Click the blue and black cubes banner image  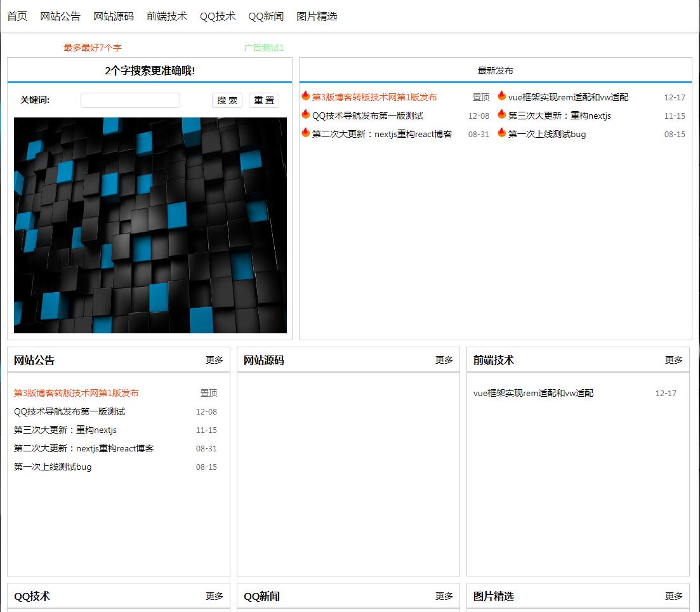[150, 225]
